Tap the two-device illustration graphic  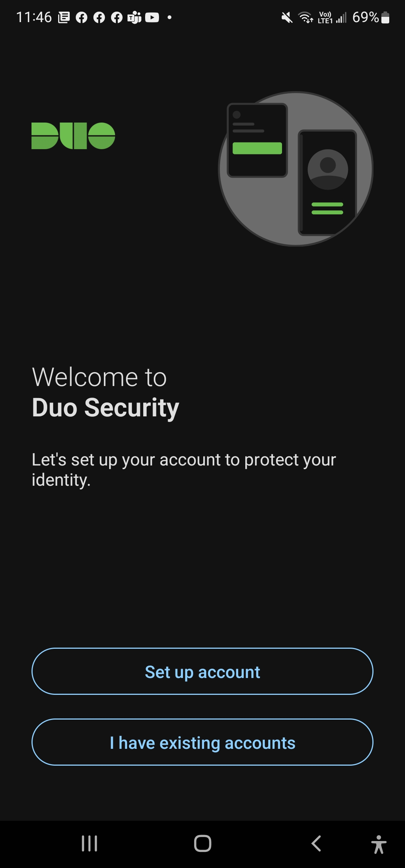click(295, 169)
